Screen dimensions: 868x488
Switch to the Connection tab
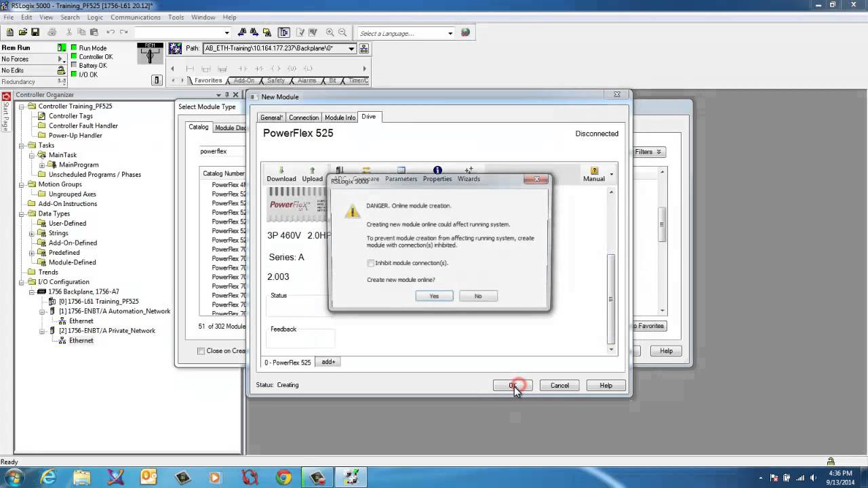coord(304,117)
